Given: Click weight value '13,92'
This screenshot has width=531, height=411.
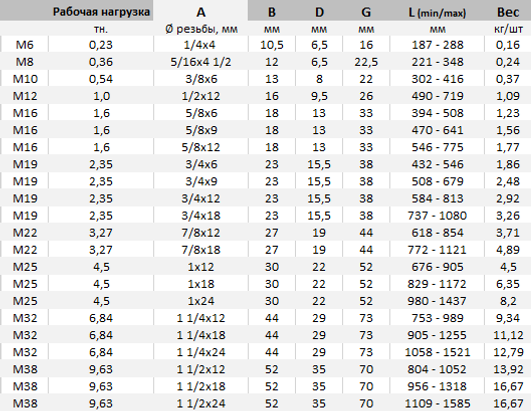Looking at the screenshot, I should [508, 369].
